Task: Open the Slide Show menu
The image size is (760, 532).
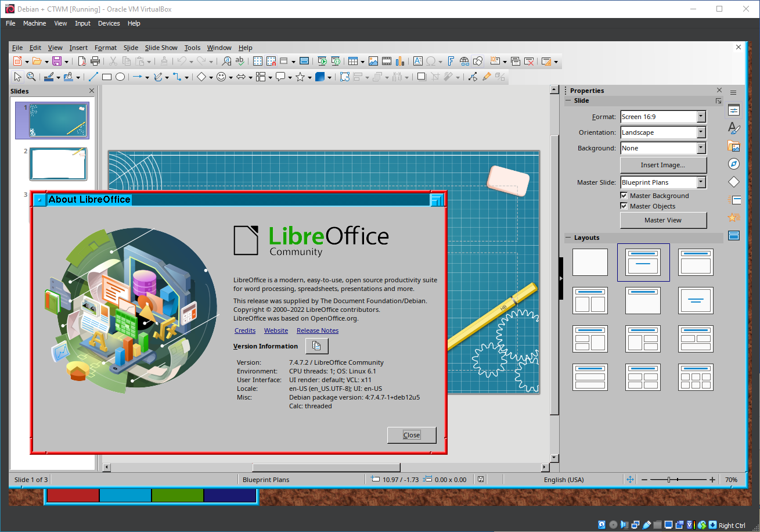Action: [x=161, y=48]
